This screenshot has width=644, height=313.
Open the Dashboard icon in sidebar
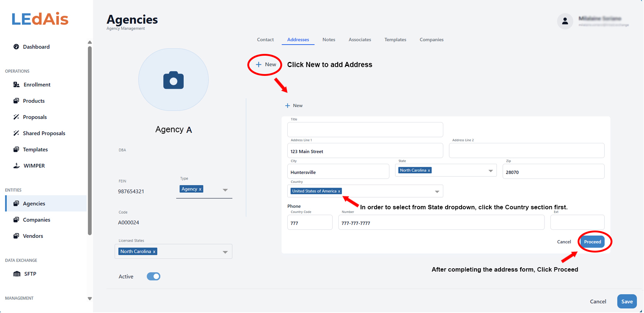pyautogui.click(x=16, y=47)
